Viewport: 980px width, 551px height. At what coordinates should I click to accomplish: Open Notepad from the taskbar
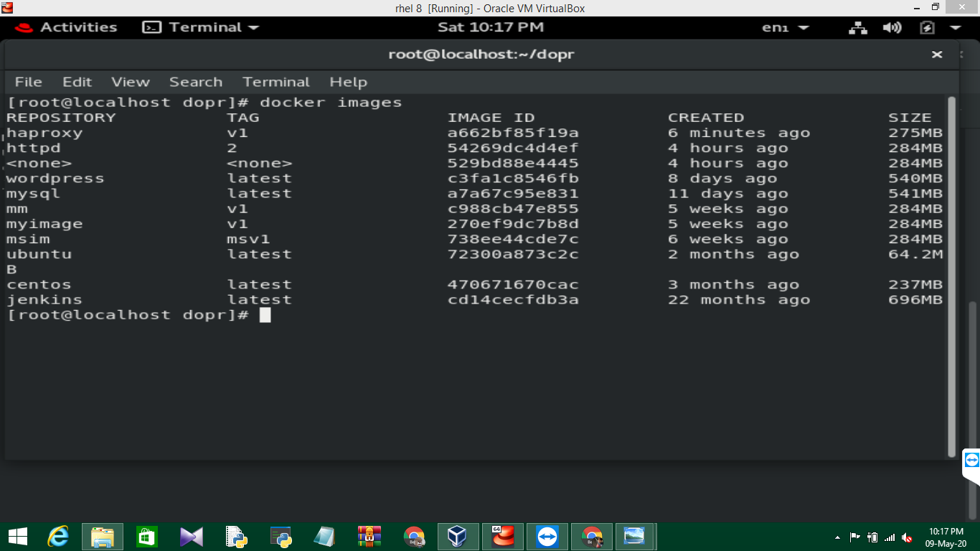point(323,536)
